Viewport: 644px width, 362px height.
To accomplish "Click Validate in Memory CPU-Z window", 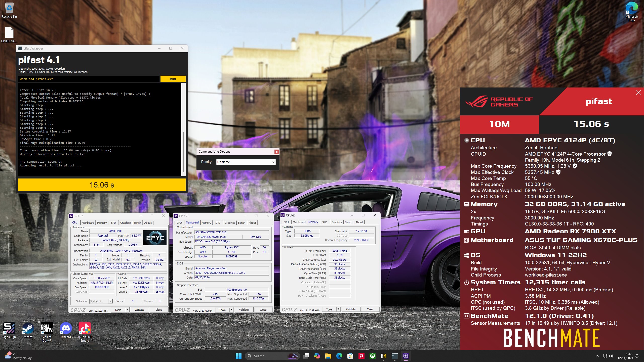I will (351, 309).
